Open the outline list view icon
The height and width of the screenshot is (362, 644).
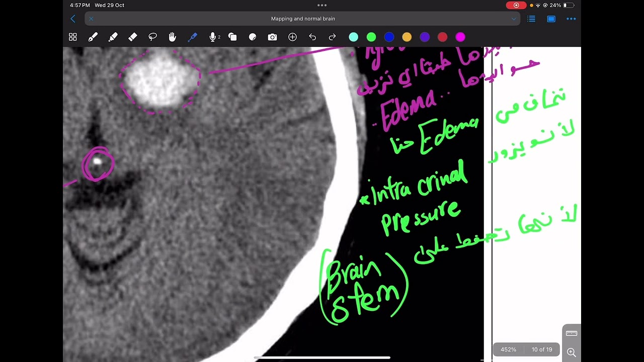coord(531,19)
